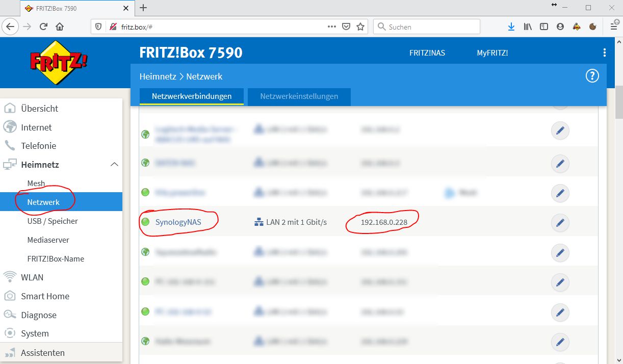The image size is (623, 364).
Task: Switch to the Netzwerkeinstellungen tab
Action: pyautogui.click(x=299, y=96)
